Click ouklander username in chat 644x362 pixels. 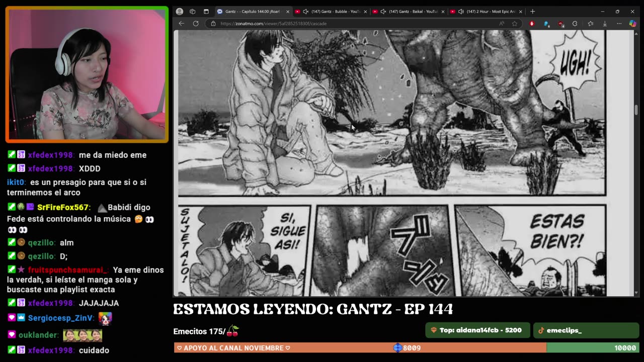point(39,335)
